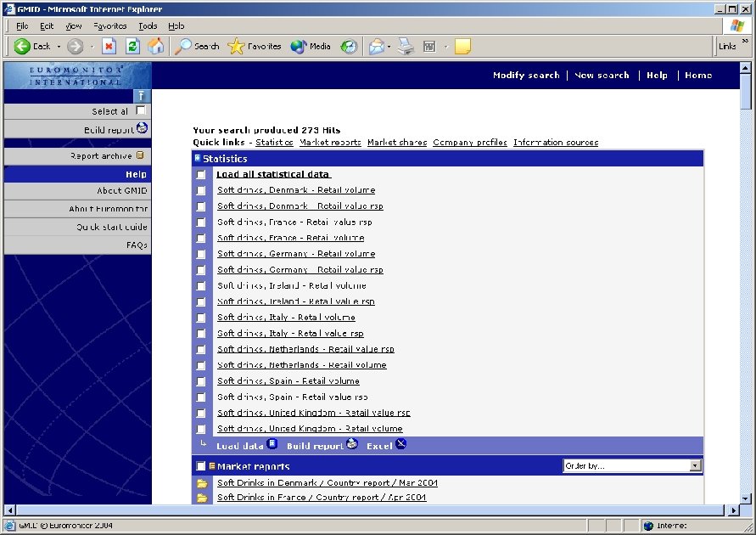Click Home in top navigation

click(698, 76)
